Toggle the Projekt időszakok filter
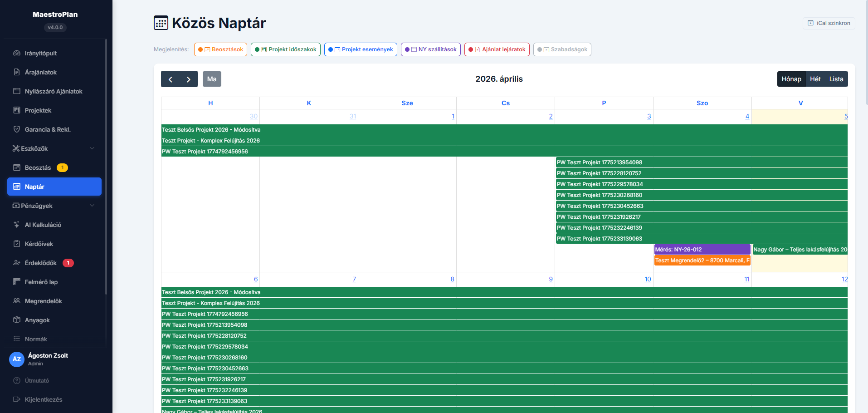This screenshot has width=868, height=413. [286, 49]
